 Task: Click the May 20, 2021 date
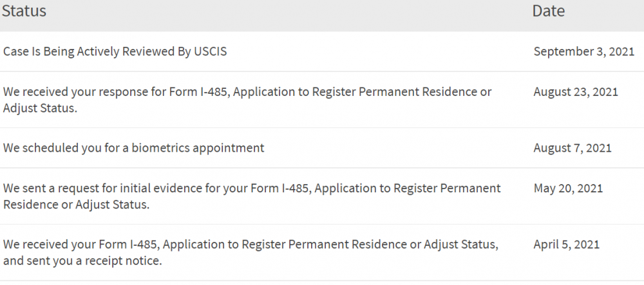pos(569,188)
